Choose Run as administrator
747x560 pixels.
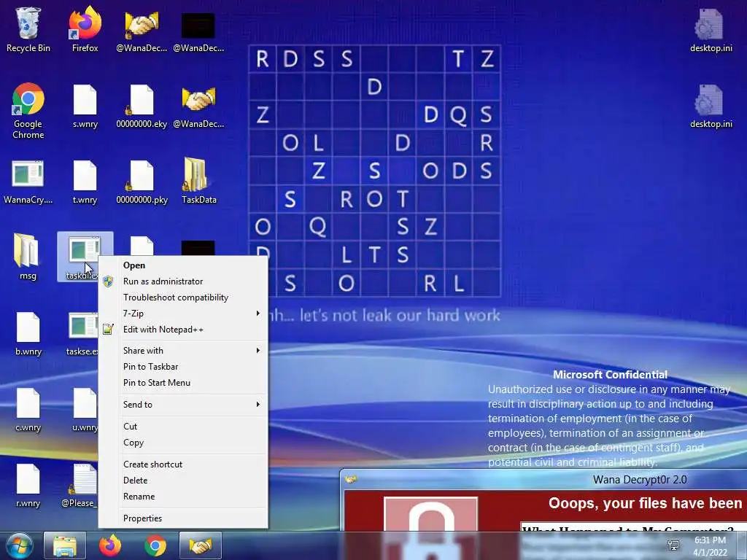pyautogui.click(x=183, y=281)
